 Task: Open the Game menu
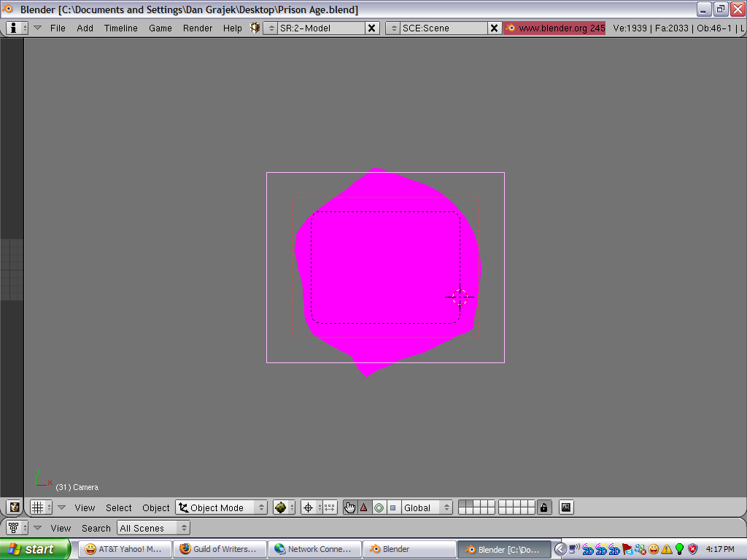160,28
